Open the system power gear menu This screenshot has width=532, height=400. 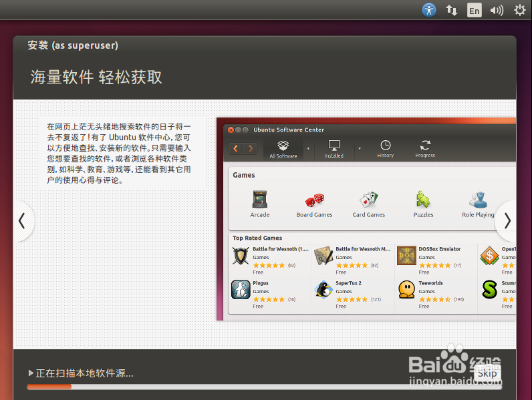pyautogui.click(x=519, y=10)
